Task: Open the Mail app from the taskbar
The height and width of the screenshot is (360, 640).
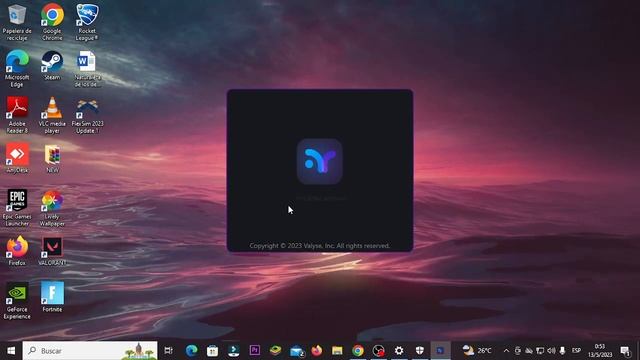Action: pos(297,351)
